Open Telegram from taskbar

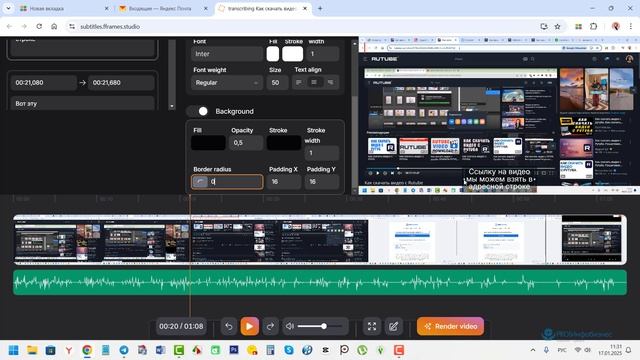tap(124, 350)
